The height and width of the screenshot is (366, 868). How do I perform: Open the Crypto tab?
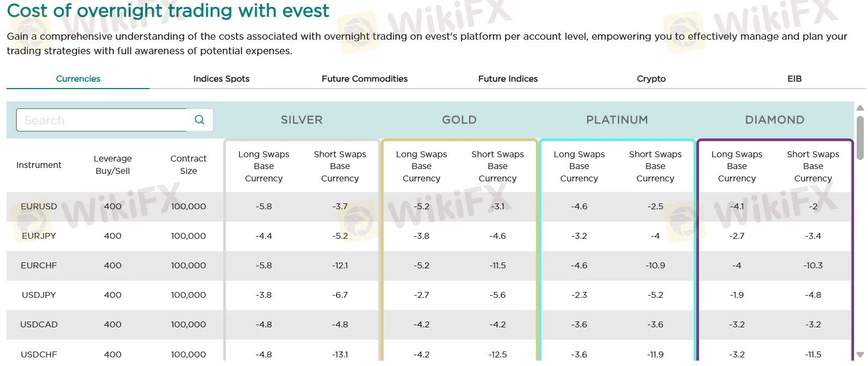pos(651,79)
